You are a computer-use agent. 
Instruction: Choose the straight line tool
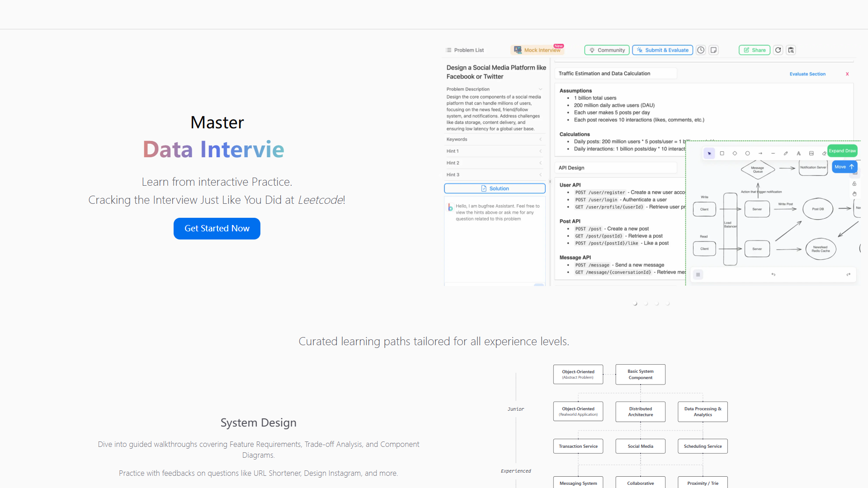pos(773,154)
